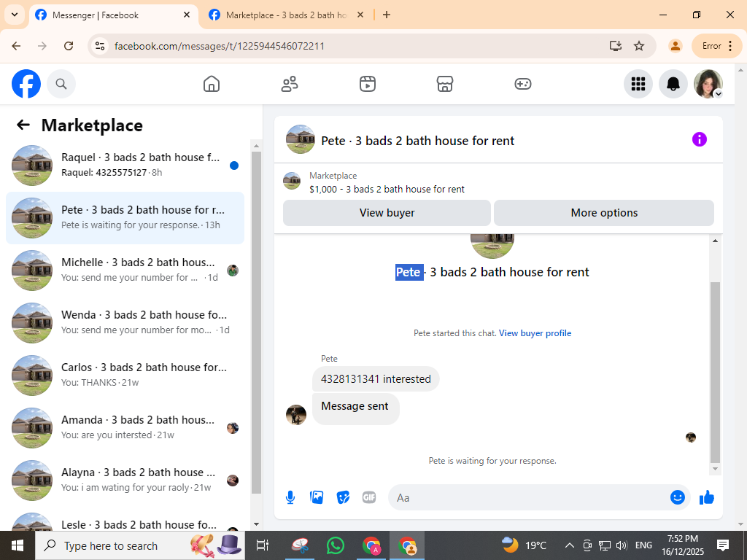The height and width of the screenshot is (560, 747).
Task: Show hidden system tray icons
Action: click(x=569, y=545)
